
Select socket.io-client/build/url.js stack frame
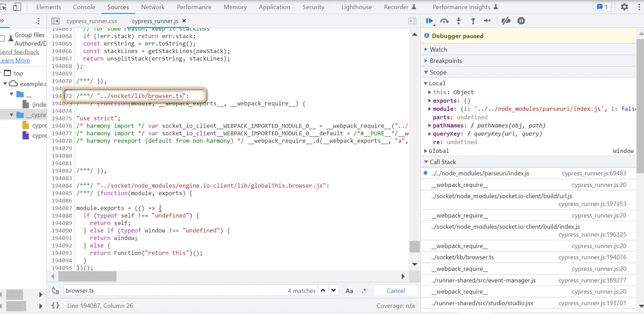coord(529,200)
